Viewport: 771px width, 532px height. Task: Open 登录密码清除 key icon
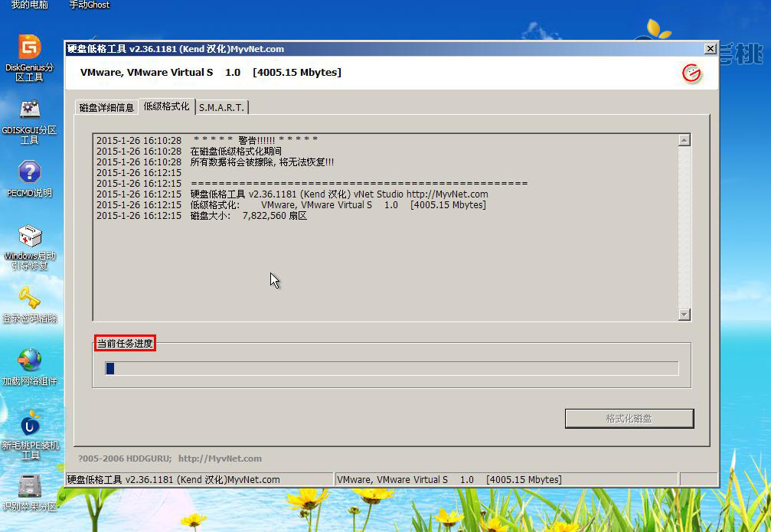point(30,305)
